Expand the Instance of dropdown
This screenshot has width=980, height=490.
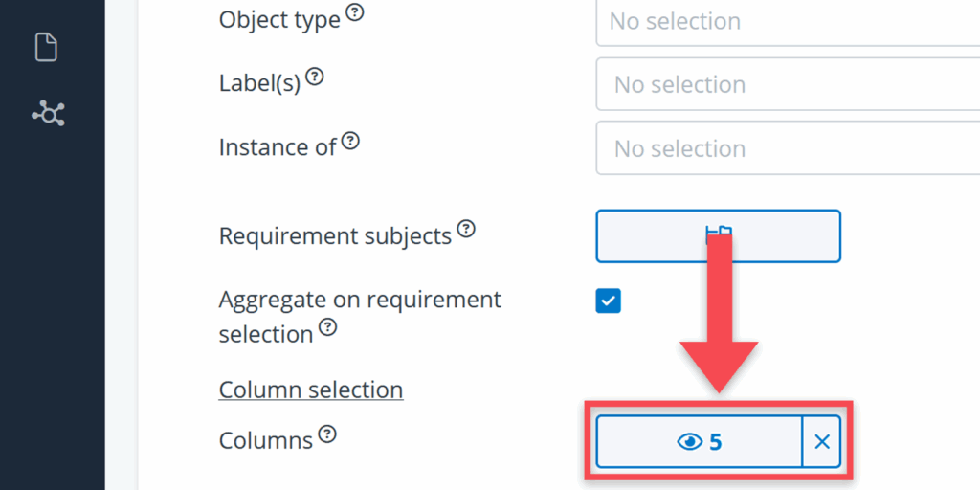tap(787, 148)
